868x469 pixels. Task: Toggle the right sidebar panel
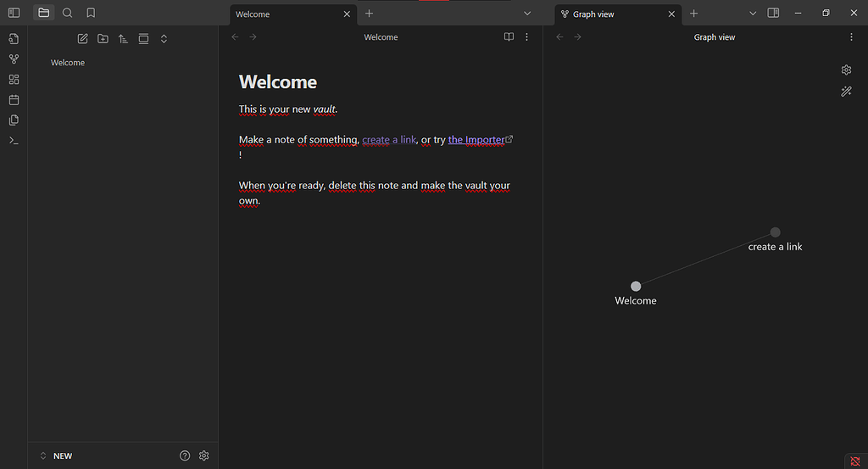(x=773, y=14)
